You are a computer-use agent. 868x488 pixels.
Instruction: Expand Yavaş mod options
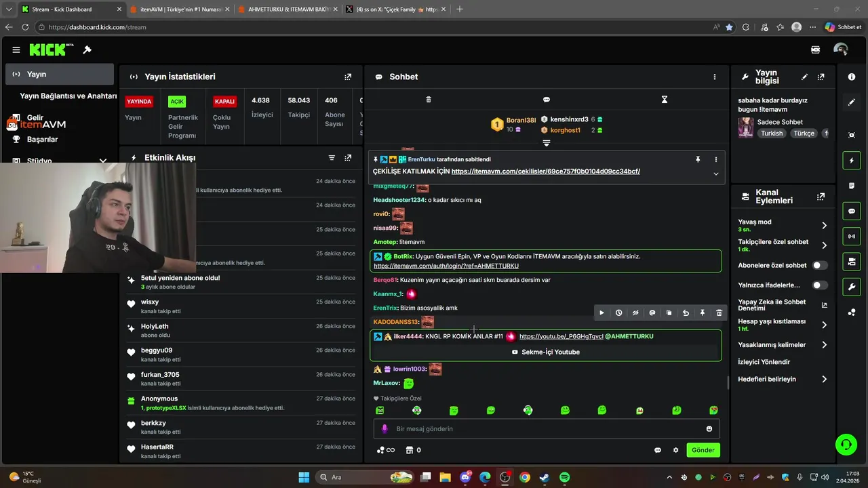[x=824, y=226]
